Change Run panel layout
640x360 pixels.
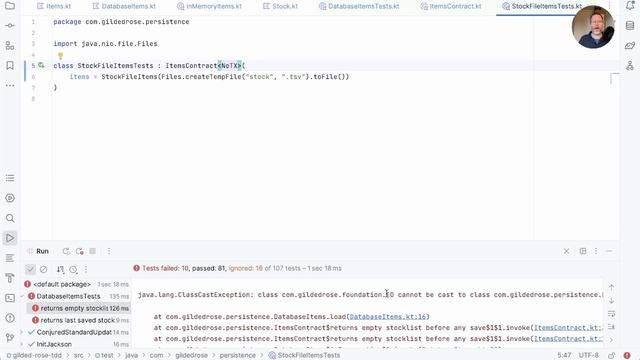point(583,251)
